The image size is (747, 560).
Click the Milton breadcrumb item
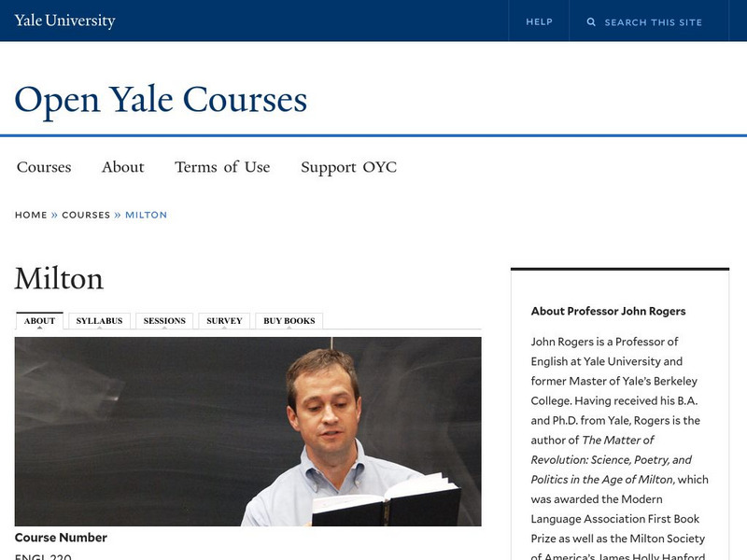click(146, 215)
